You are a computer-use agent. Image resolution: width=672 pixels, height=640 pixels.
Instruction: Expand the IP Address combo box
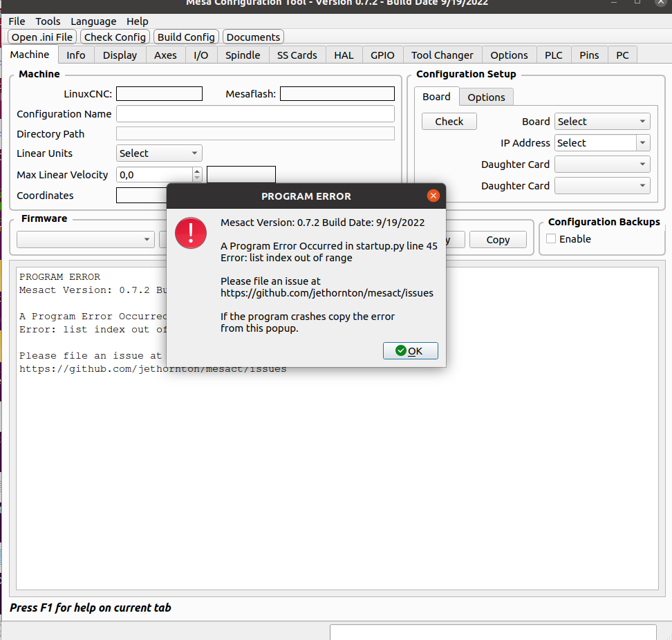642,142
